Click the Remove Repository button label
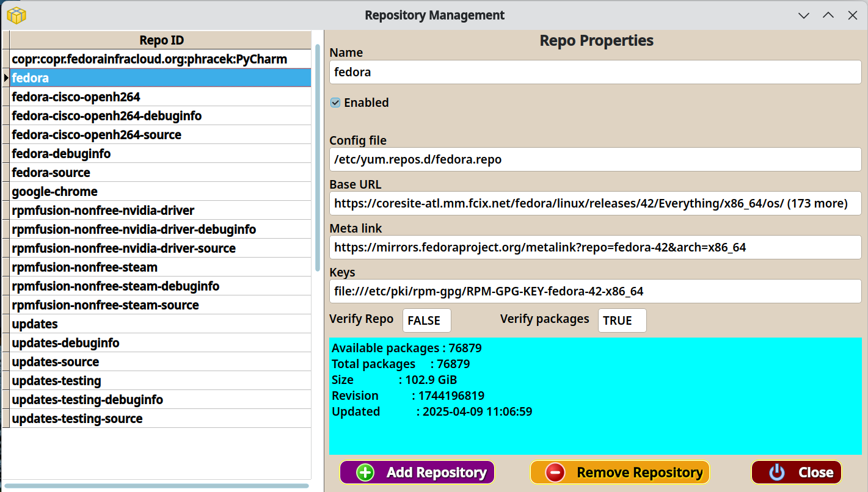868x492 pixels. coord(640,472)
